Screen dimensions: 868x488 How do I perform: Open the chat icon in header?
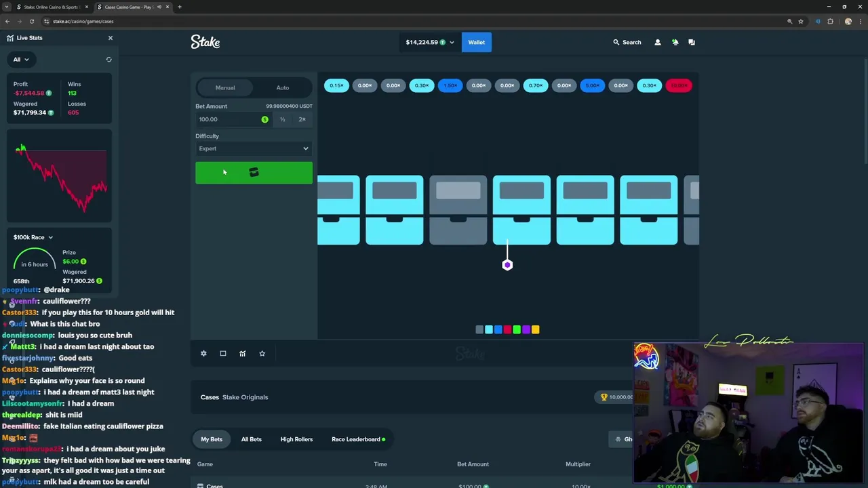692,42
